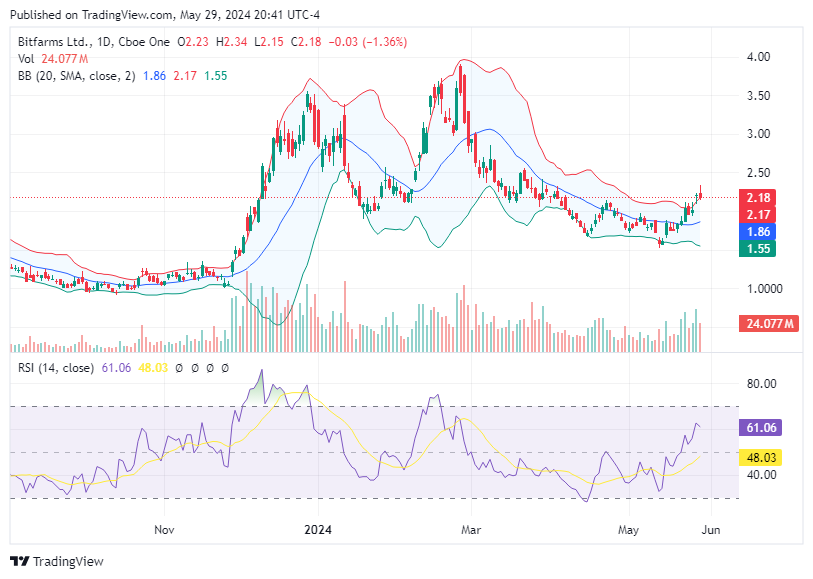
Task: Click the 3.00 price axis label
Action: [x=758, y=134]
